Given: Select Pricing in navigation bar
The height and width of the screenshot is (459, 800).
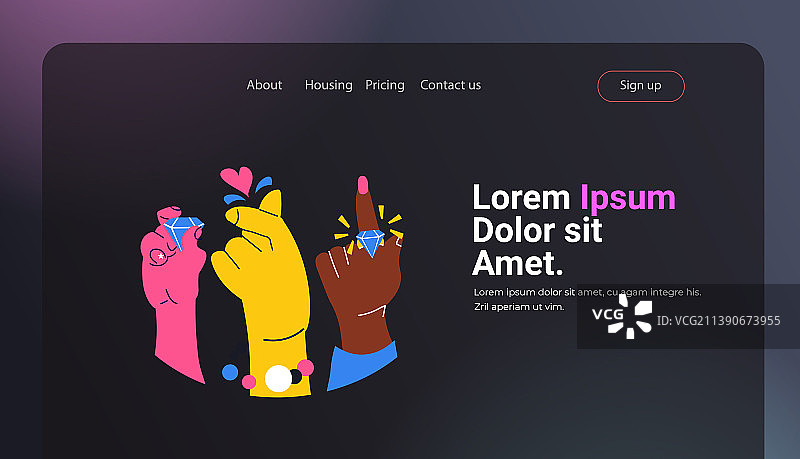Looking at the screenshot, I should [385, 85].
